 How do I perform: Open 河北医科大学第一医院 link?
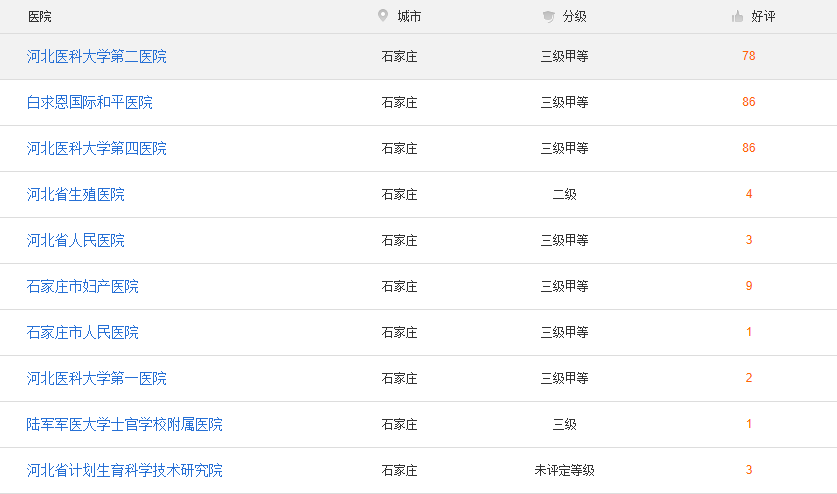tap(96, 379)
